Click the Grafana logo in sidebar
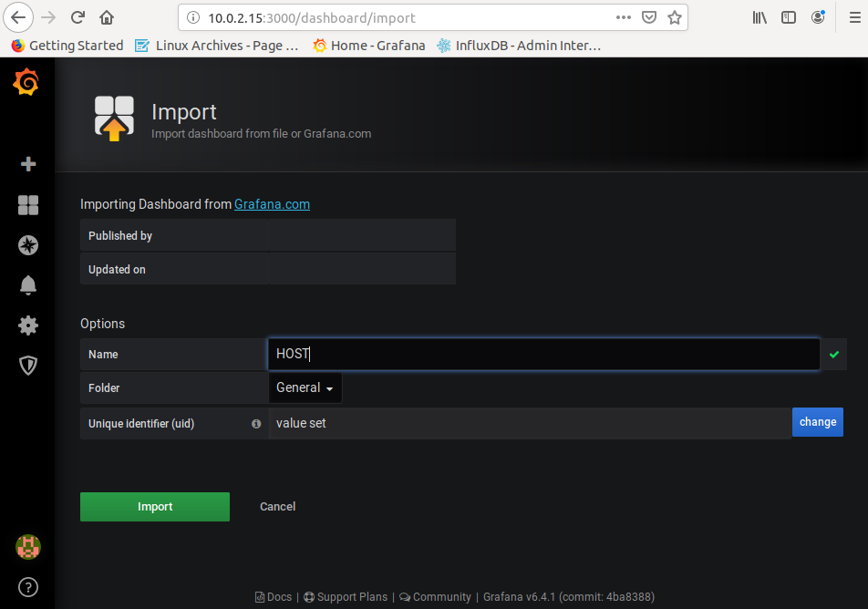Viewport: 868px width, 609px height. click(26, 82)
